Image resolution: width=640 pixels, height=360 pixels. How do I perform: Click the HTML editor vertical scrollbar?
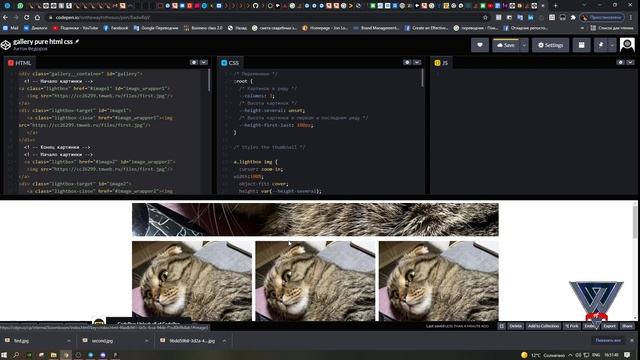tap(209, 80)
